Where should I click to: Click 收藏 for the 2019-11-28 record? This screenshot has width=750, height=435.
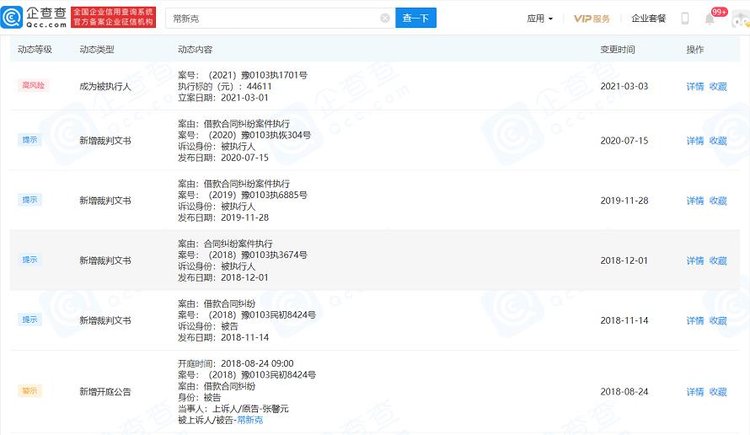pos(718,201)
